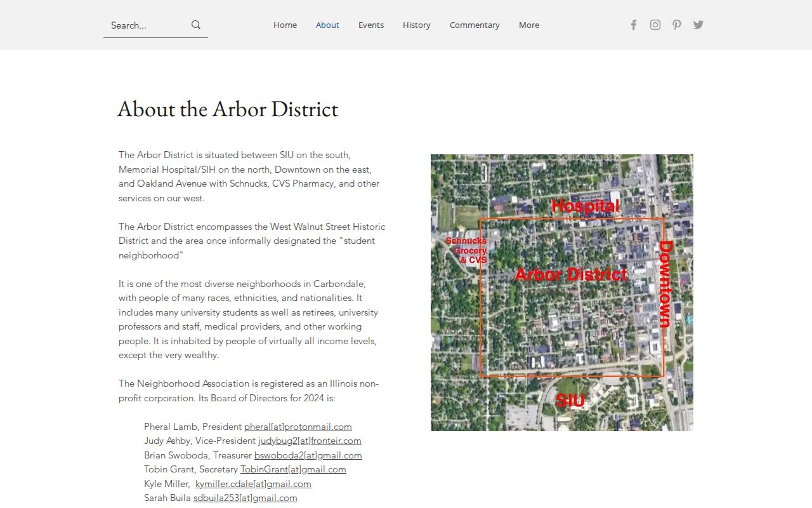The width and height of the screenshot is (812, 508).
Task: Click the sdbuila253[at]gmail.com email link
Action: [x=246, y=498]
